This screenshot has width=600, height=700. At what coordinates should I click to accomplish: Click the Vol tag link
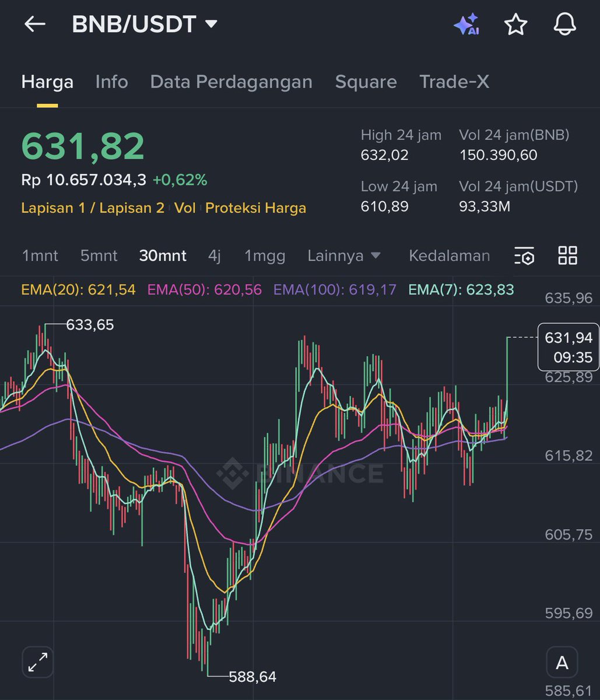tap(185, 208)
